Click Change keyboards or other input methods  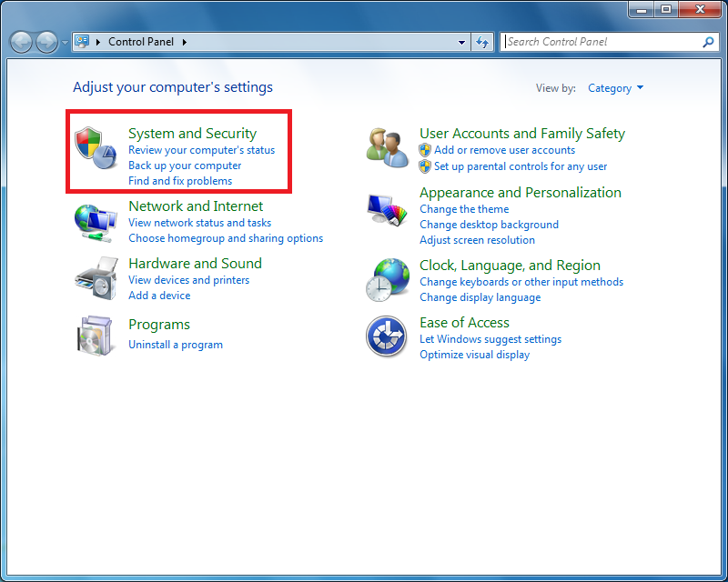coord(521,282)
